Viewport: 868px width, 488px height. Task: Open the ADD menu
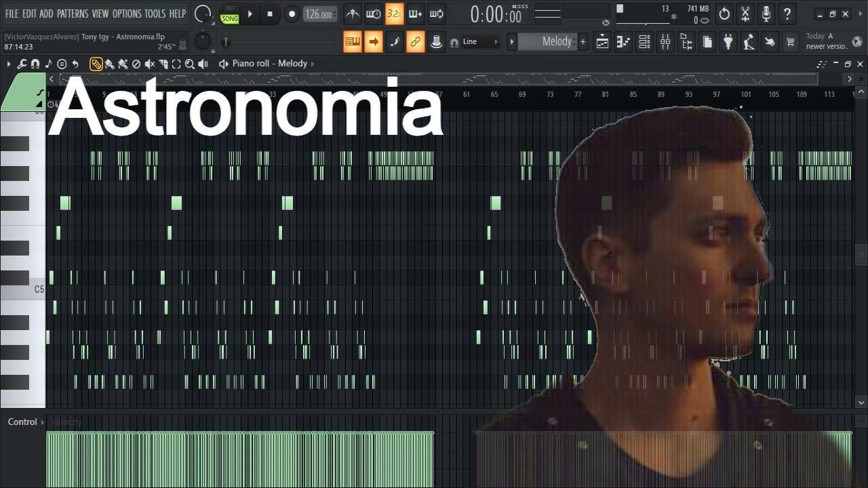coord(46,14)
